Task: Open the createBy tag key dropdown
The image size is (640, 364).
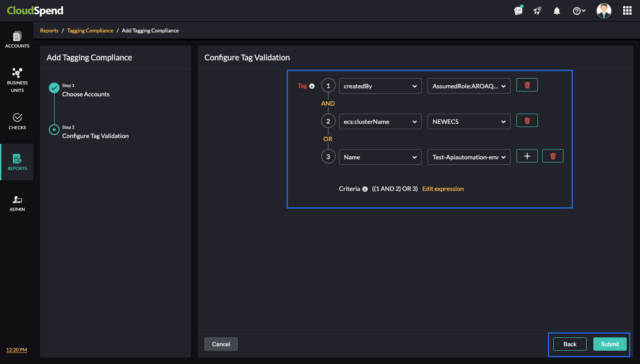Action: [x=380, y=86]
